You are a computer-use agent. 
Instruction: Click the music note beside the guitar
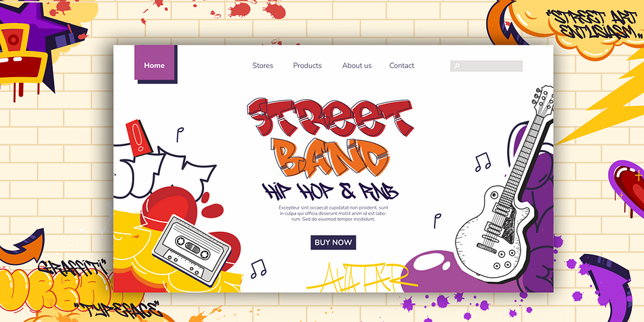pyautogui.click(x=483, y=162)
